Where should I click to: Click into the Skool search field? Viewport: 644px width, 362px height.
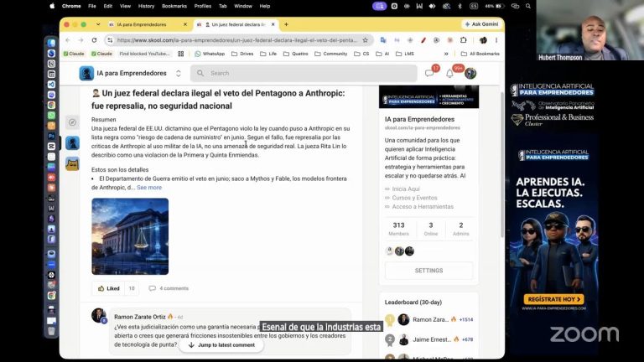pyautogui.click(x=304, y=73)
